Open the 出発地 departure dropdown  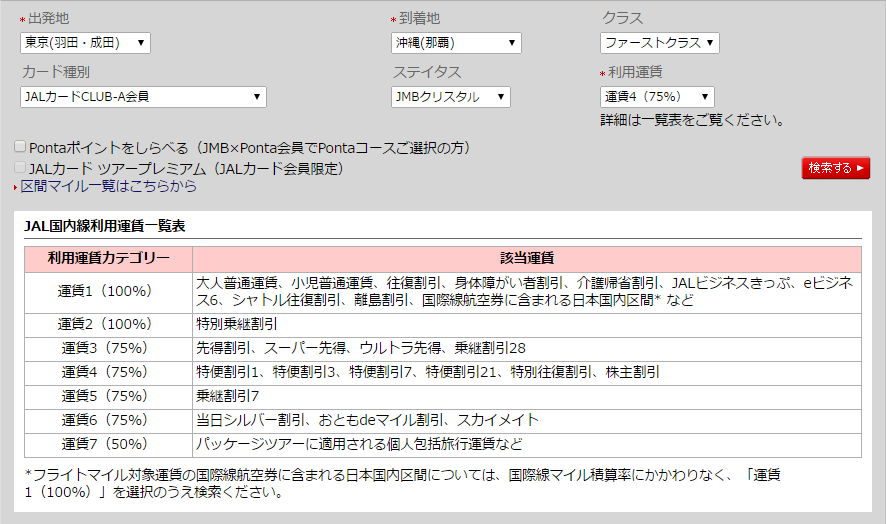tap(85, 43)
